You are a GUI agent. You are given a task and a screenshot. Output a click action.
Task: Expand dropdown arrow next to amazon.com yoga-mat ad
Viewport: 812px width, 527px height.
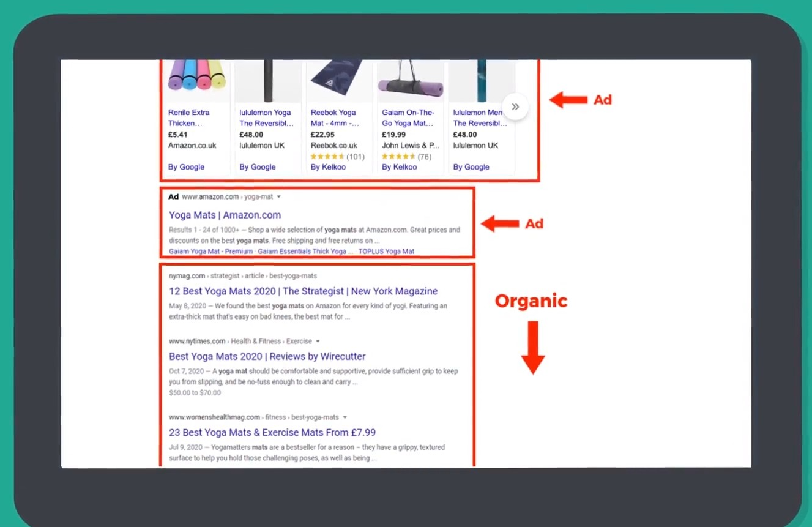pos(279,197)
